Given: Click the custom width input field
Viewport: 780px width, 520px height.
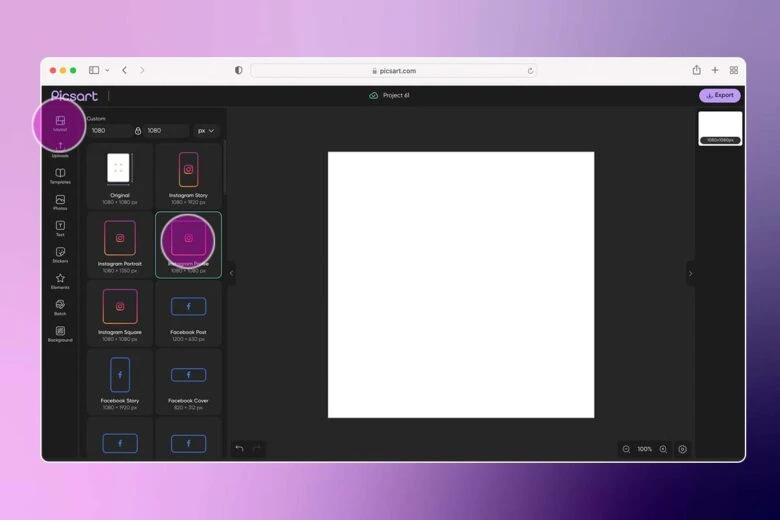Looking at the screenshot, I should point(108,131).
